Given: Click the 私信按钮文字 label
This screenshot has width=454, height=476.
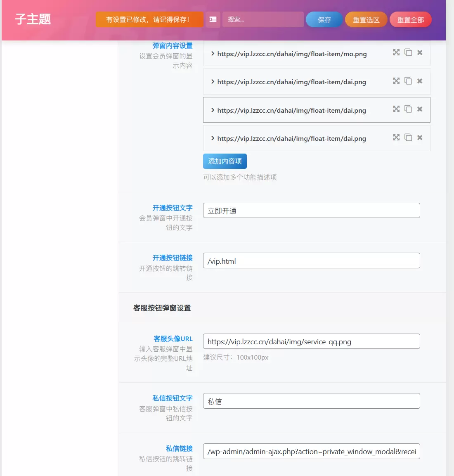Looking at the screenshot, I should 173,398.
